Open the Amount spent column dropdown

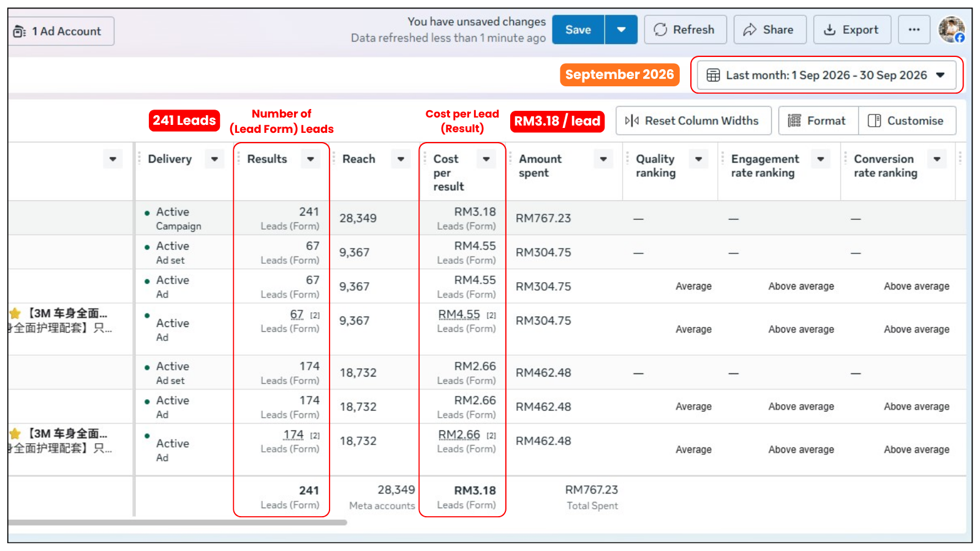click(603, 159)
